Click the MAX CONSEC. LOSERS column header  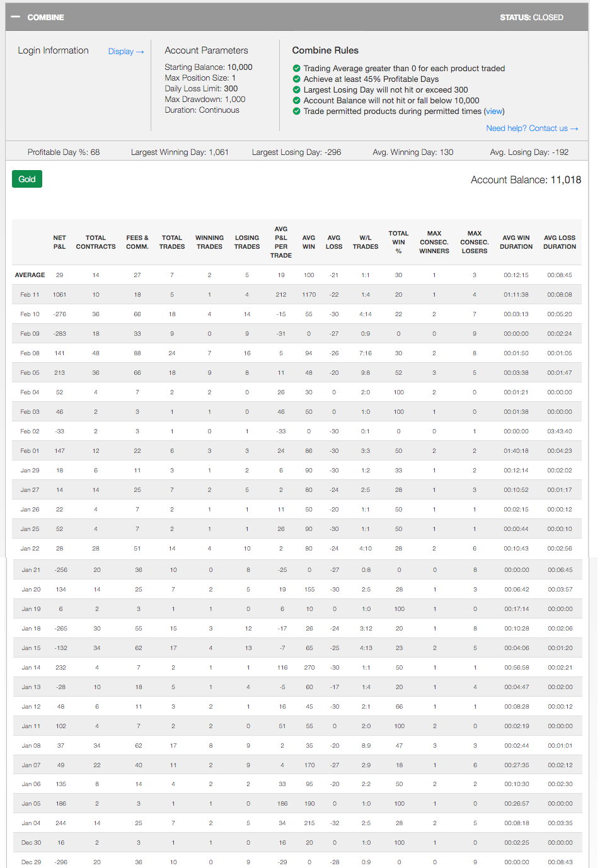click(475, 243)
